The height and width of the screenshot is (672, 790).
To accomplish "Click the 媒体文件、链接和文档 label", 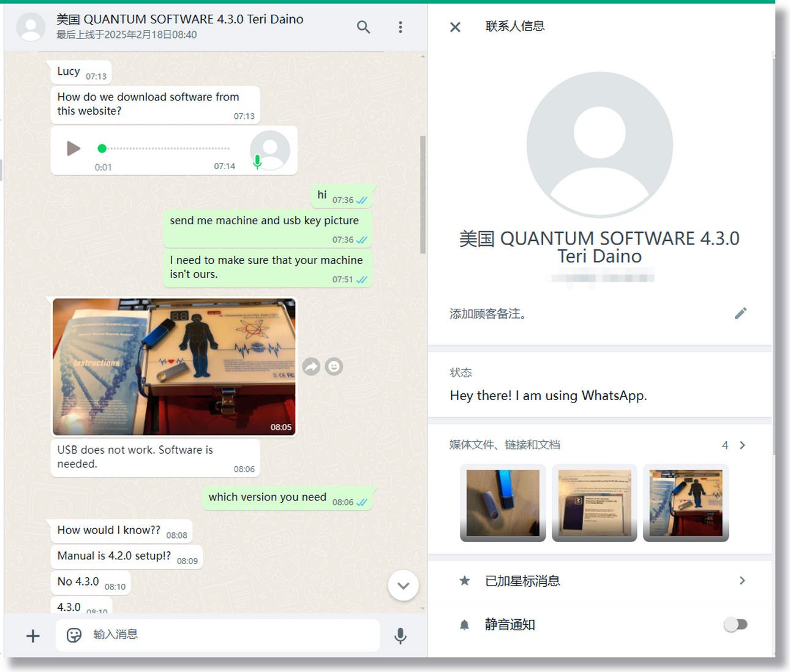I will point(505,445).
